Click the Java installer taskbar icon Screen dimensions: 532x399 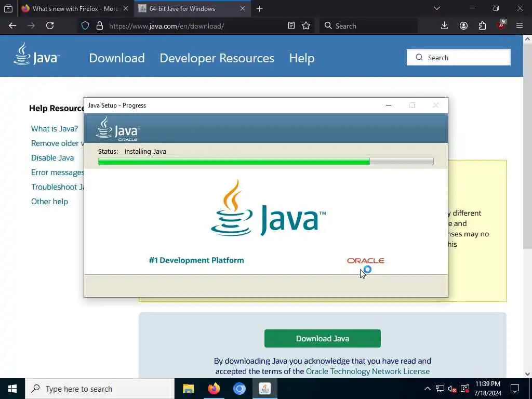pyautogui.click(x=264, y=389)
